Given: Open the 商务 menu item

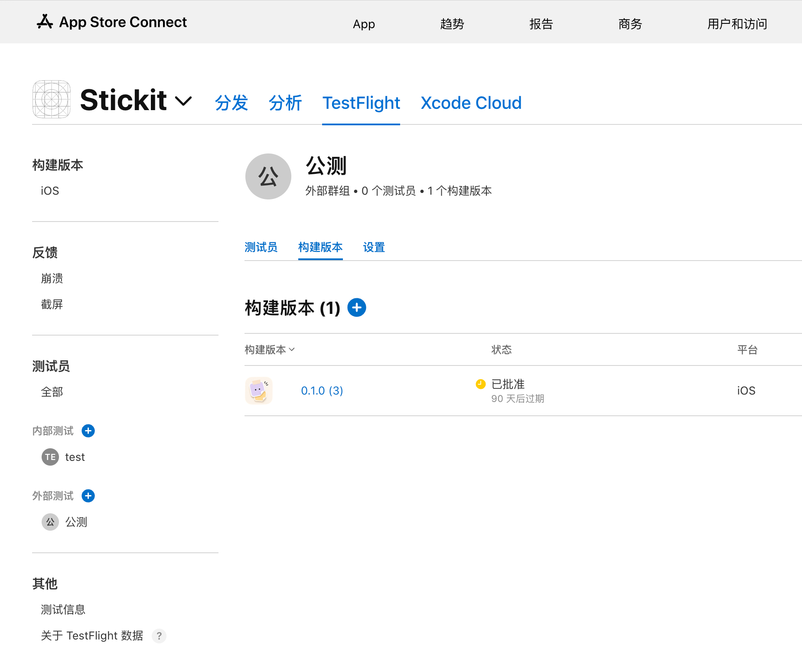Looking at the screenshot, I should point(630,24).
